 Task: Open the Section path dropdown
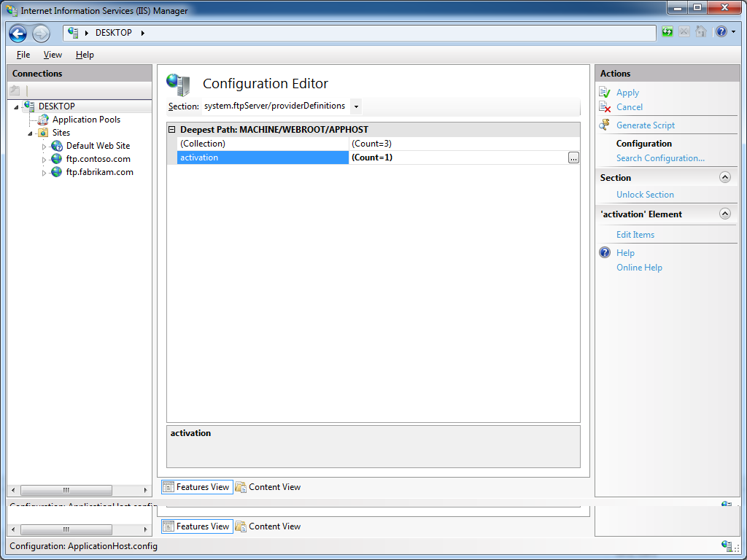pos(356,106)
